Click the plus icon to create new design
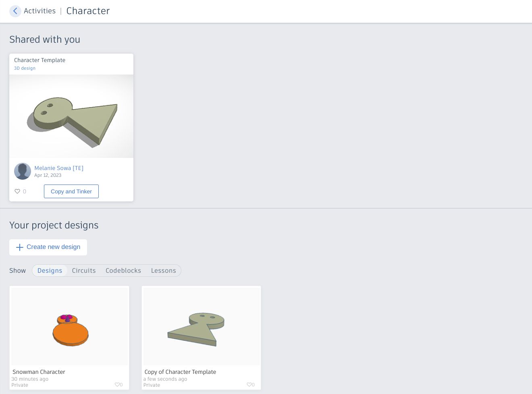This screenshot has width=532, height=394. pyautogui.click(x=20, y=247)
